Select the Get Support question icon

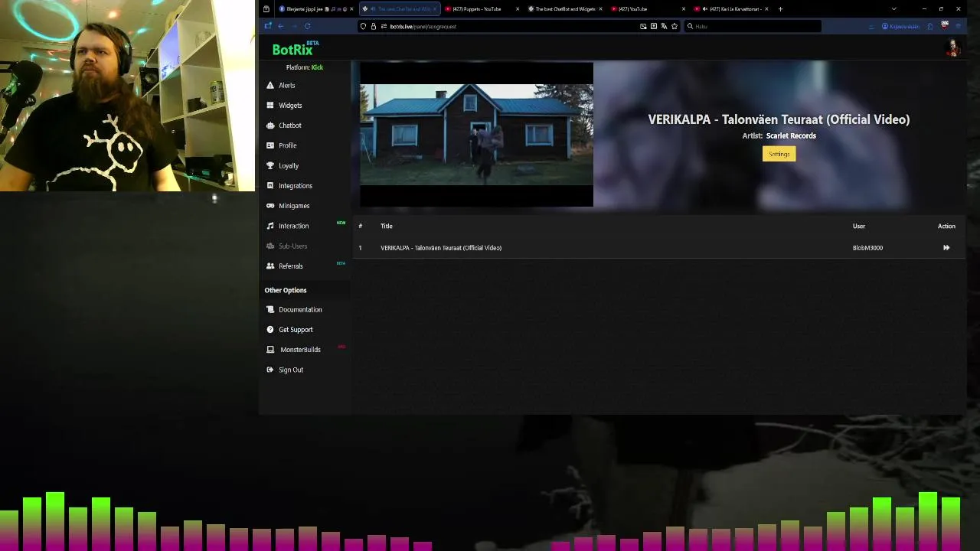click(x=270, y=329)
